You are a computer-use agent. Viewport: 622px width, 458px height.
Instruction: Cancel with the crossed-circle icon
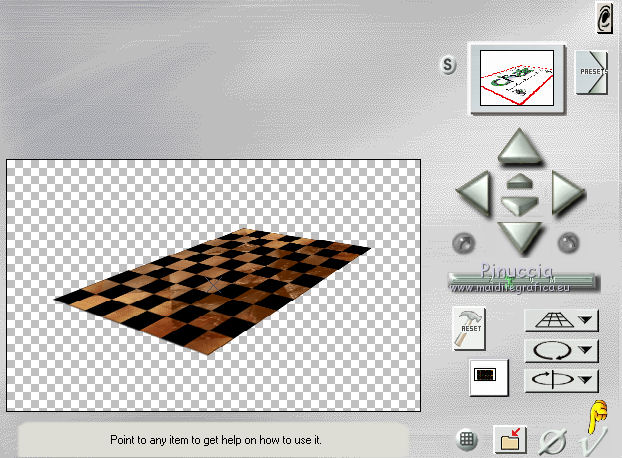point(553,441)
